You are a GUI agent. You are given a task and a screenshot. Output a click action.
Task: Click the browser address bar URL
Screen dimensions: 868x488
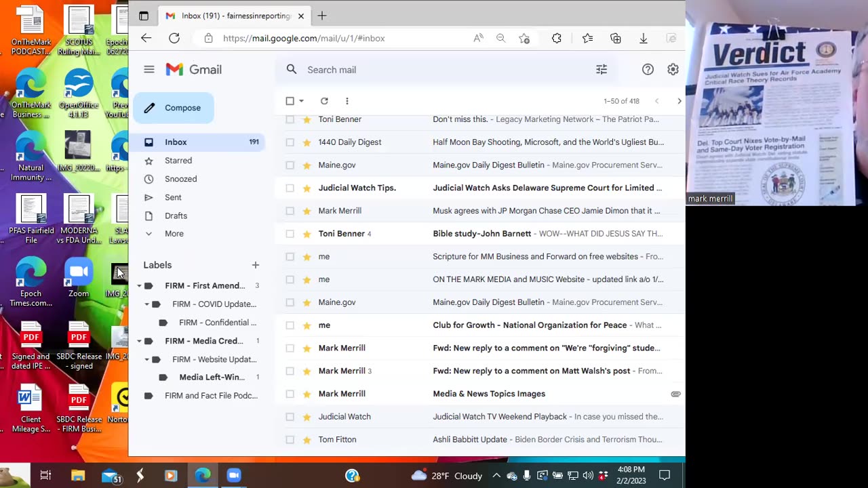point(304,38)
